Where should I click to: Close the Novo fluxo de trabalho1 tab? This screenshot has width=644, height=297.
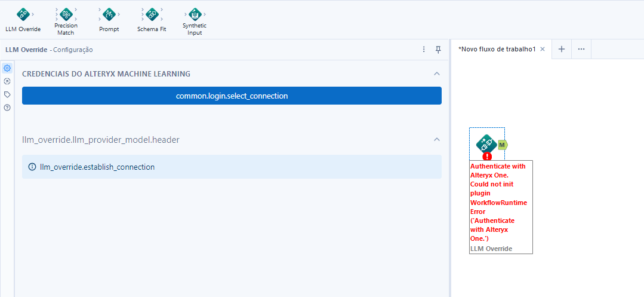click(543, 49)
